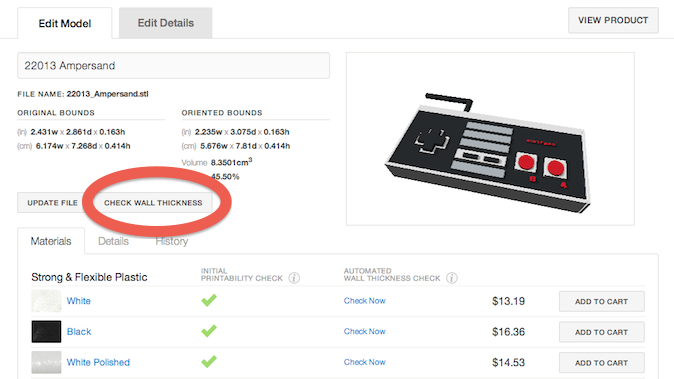The height and width of the screenshot is (379, 674).
Task: Open the Details tab in materials section
Action: point(113,241)
